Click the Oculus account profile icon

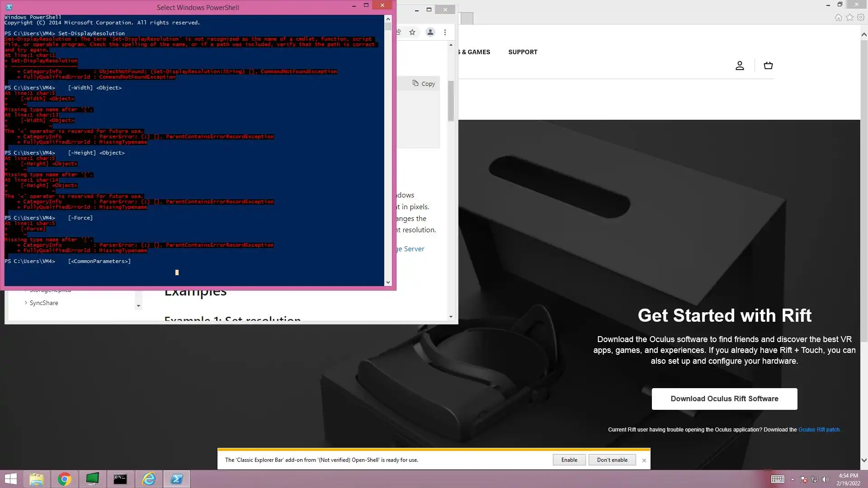[x=740, y=66]
